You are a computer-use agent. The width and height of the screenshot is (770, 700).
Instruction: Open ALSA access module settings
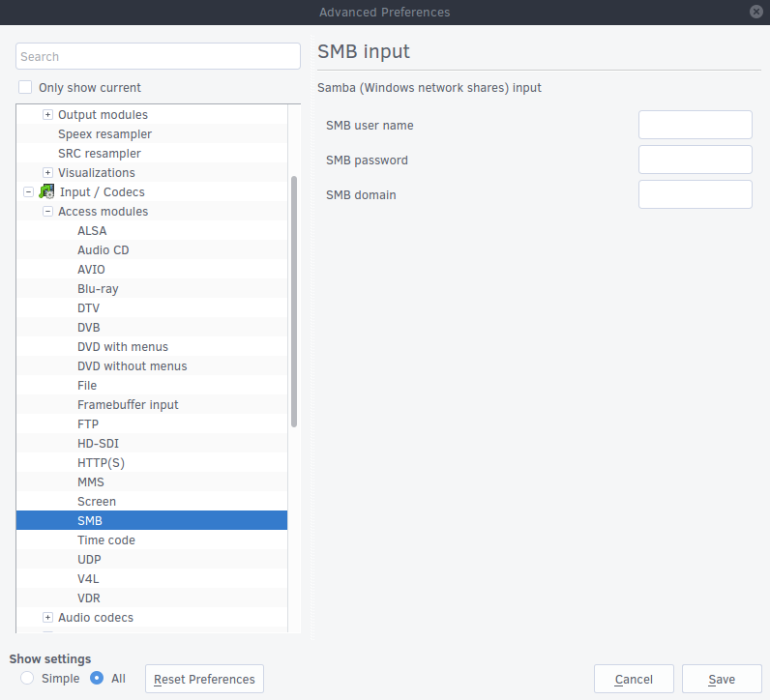[x=92, y=231]
